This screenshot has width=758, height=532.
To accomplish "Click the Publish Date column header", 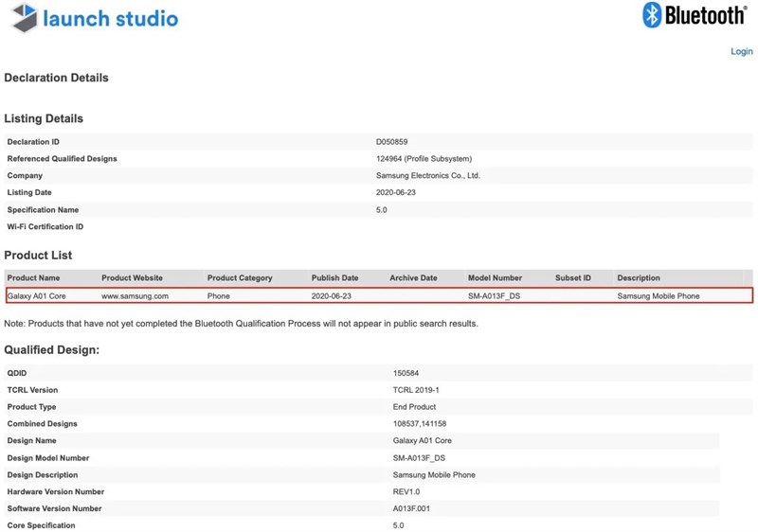I will (334, 278).
